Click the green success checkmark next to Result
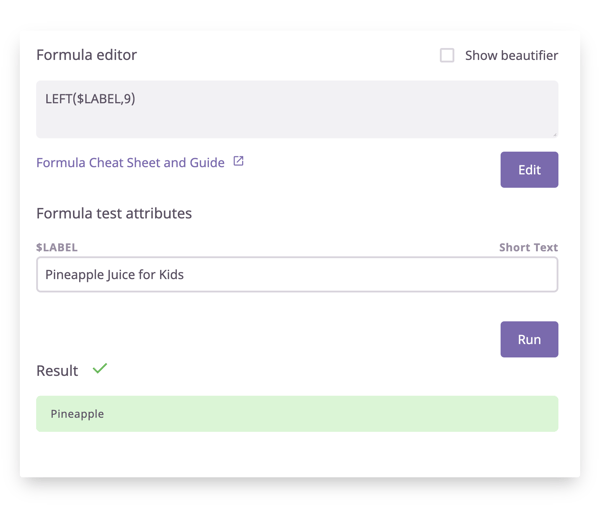 click(x=100, y=369)
